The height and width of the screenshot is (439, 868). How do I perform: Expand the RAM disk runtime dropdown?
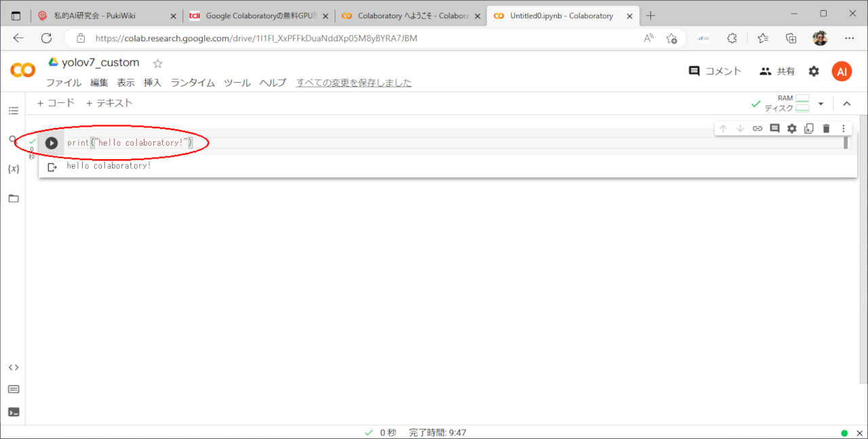click(821, 104)
